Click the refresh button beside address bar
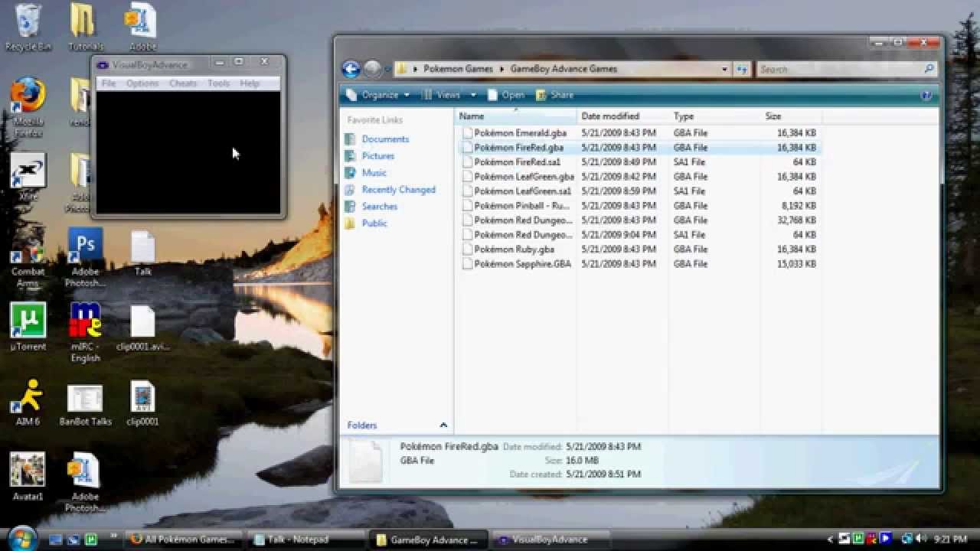The image size is (980, 551). pyautogui.click(x=742, y=69)
